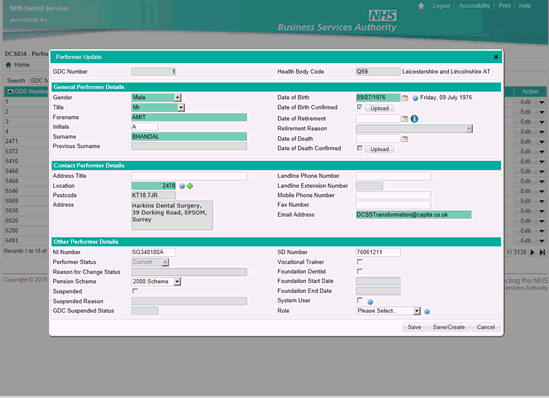The height and width of the screenshot is (398, 549).
Task: Click the Cancel button
Action: pyautogui.click(x=486, y=327)
